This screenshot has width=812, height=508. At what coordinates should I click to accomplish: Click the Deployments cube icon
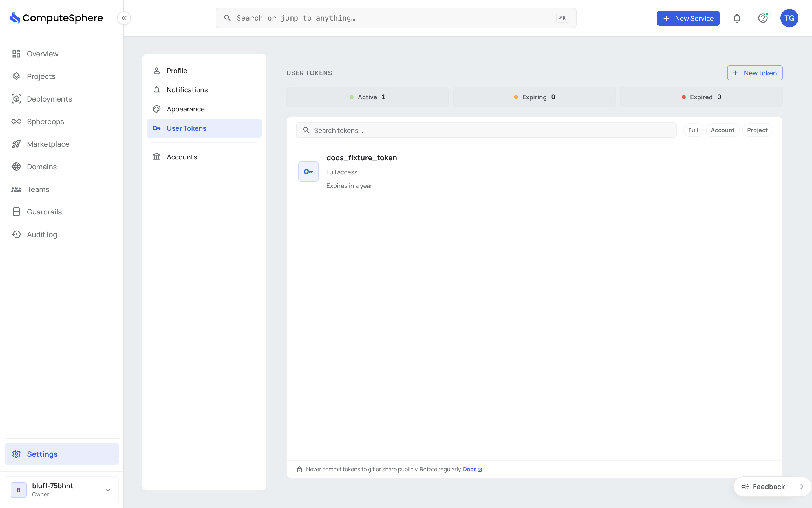coord(16,99)
